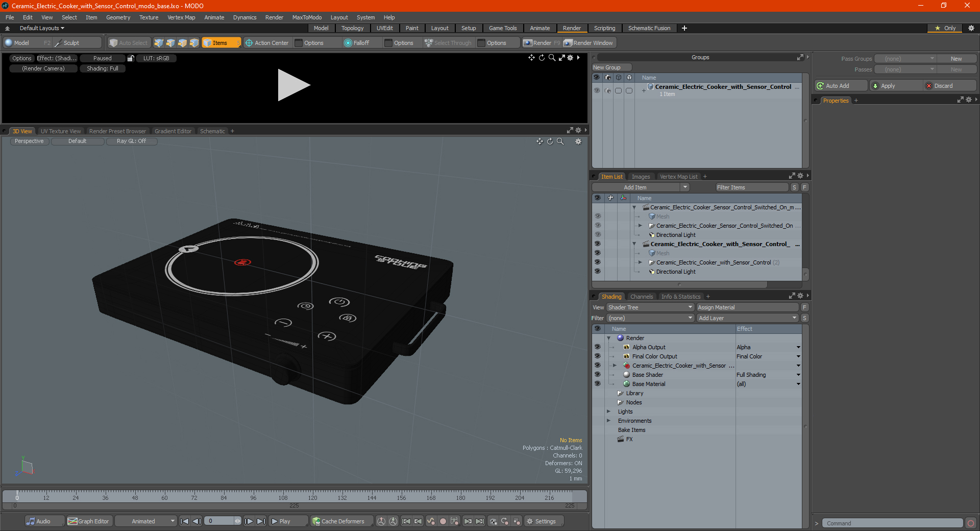The width and height of the screenshot is (980, 531).
Task: Click render preview refresh rotate icon
Action: click(542, 58)
